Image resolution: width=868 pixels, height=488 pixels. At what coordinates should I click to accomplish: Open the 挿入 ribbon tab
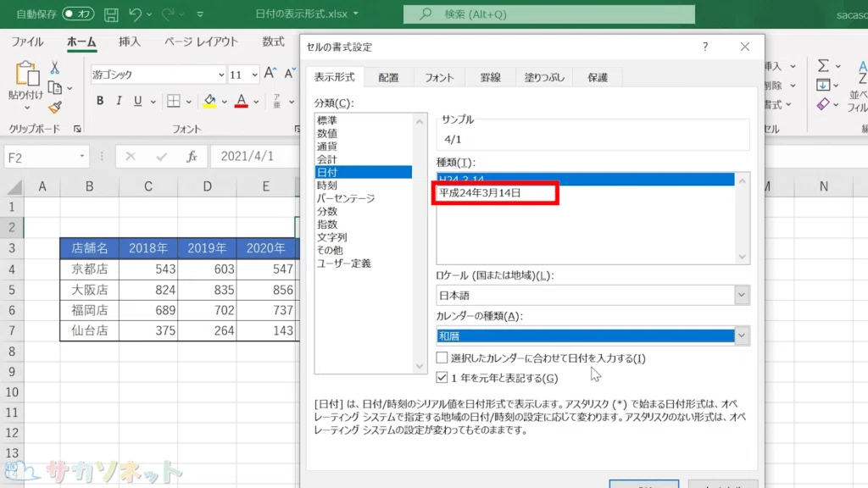tap(130, 42)
